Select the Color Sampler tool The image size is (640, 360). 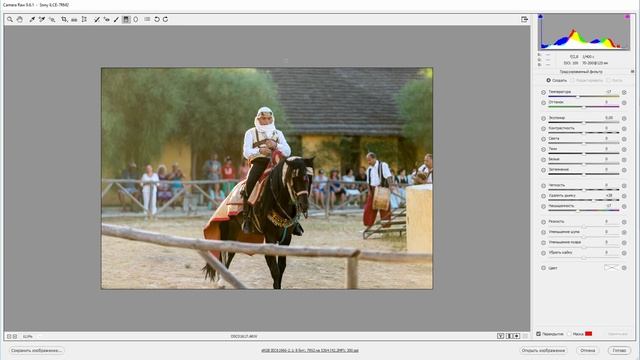(42, 19)
